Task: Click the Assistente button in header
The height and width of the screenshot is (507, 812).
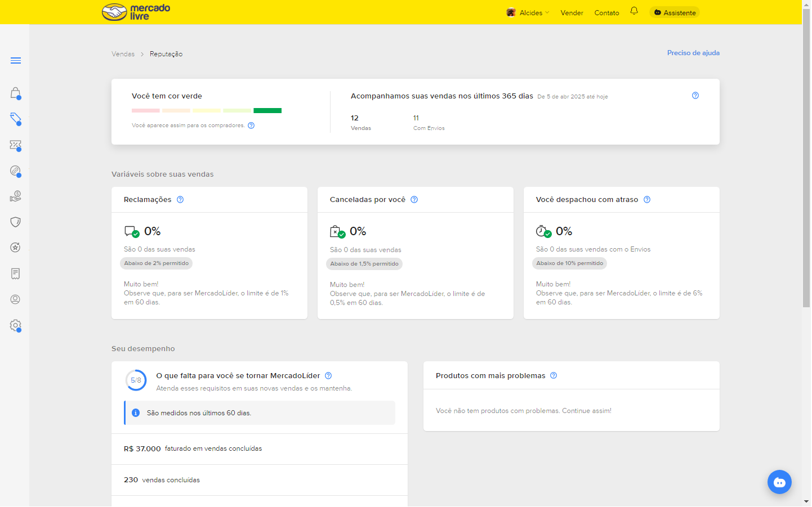Action: (675, 12)
